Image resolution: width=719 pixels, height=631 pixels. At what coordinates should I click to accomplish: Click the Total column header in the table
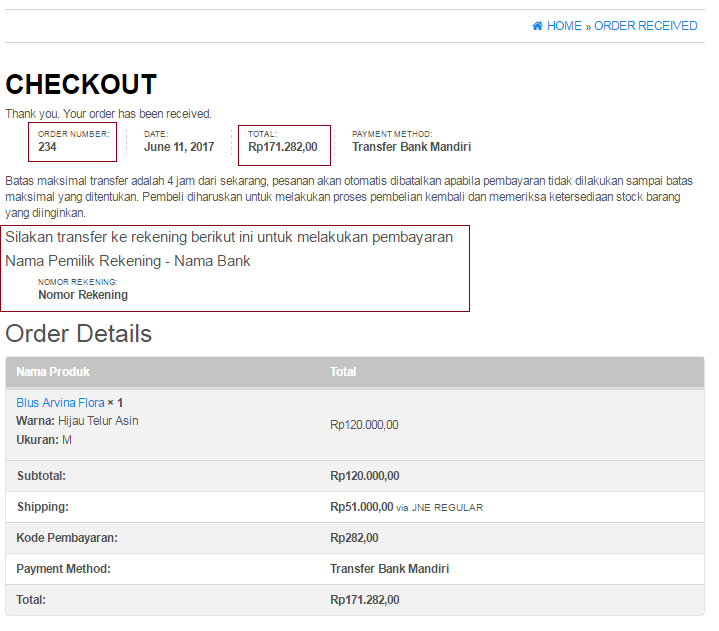[343, 372]
